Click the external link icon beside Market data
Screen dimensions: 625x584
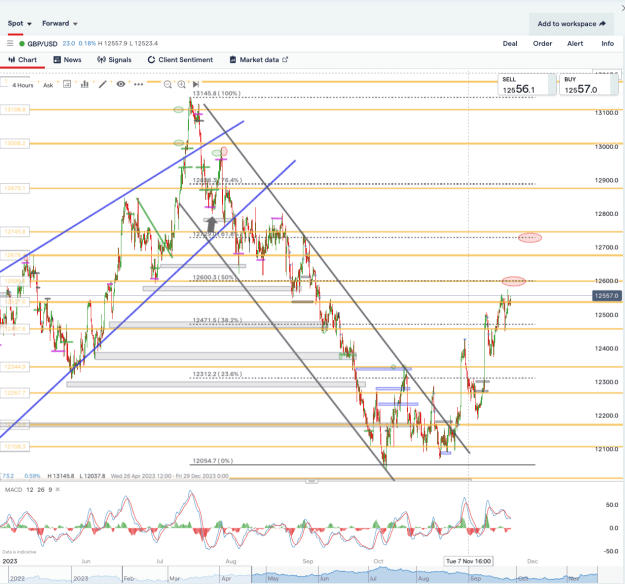coord(285,60)
